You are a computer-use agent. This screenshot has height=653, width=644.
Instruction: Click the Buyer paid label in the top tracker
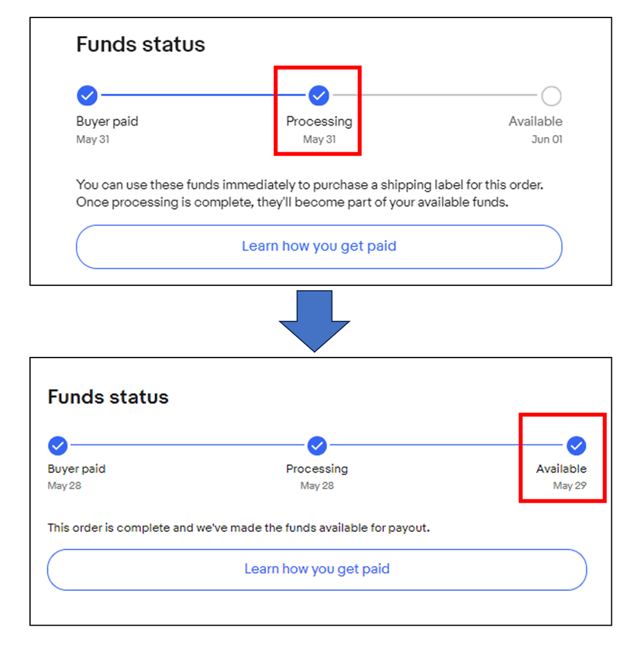pyautogui.click(x=107, y=121)
